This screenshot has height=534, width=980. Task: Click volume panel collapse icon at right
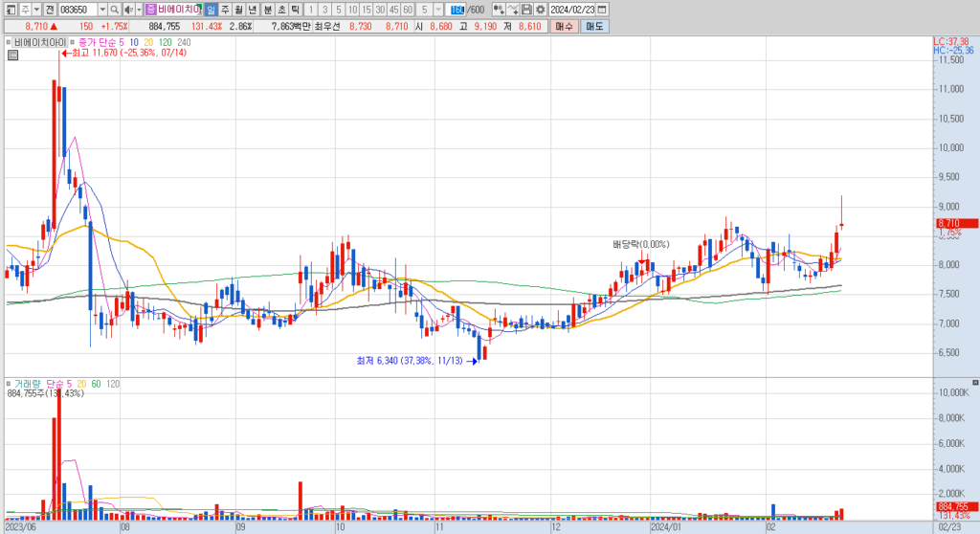click(x=975, y=382)
